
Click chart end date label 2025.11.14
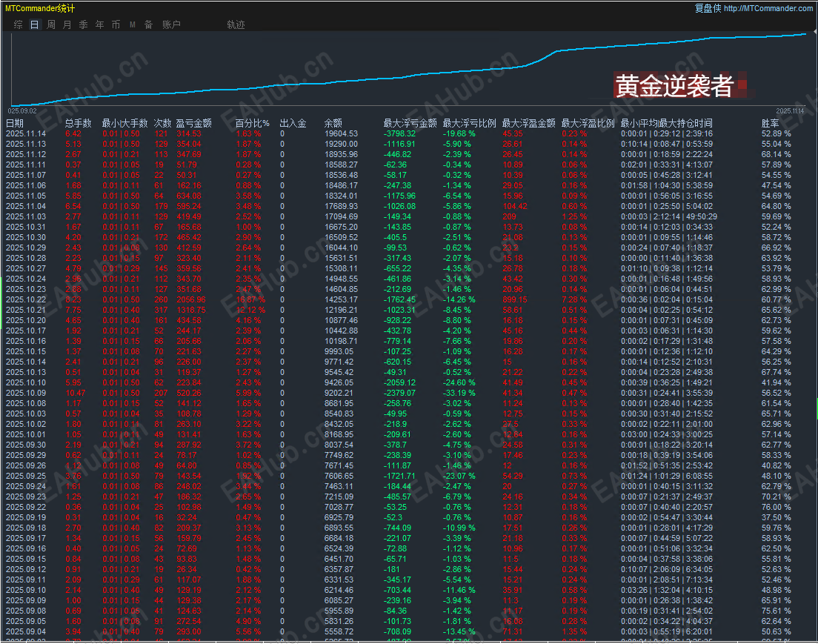790,111
